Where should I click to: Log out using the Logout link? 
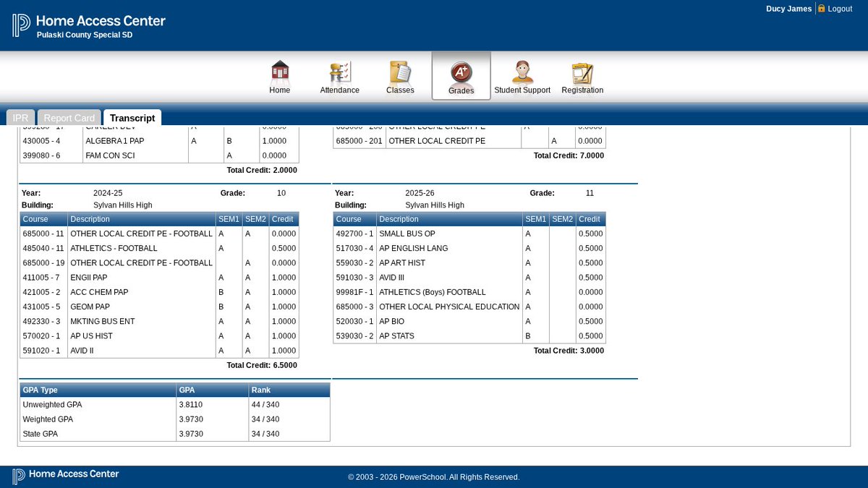[840, 9]
